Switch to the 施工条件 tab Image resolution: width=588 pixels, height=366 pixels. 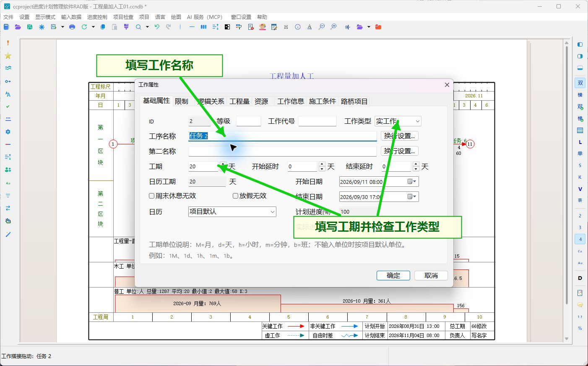pyautogui.click(x=323, y=101)
